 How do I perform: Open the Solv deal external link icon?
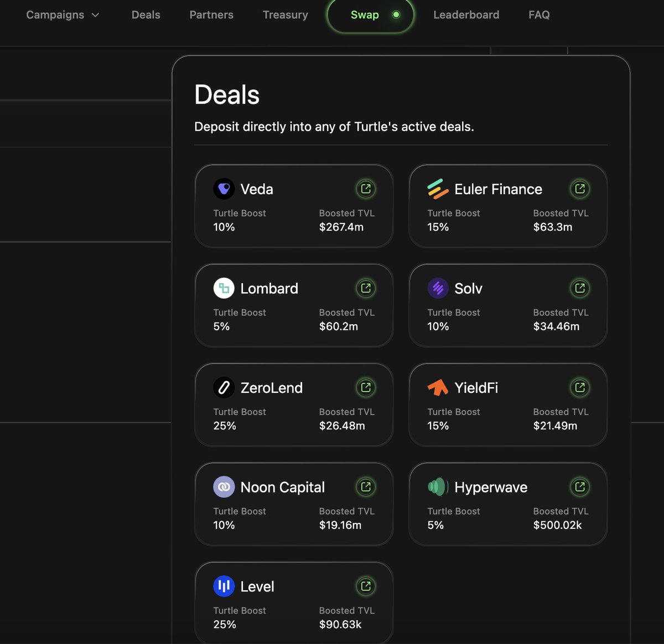[580, 288]
